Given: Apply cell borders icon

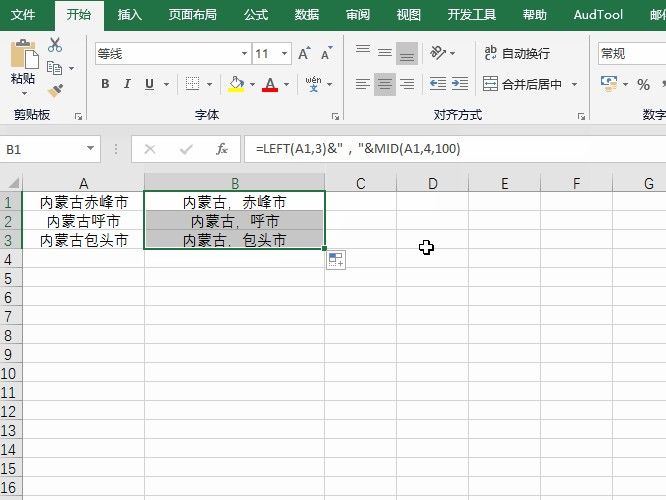Looking at the screenshot, I should 192,84.
